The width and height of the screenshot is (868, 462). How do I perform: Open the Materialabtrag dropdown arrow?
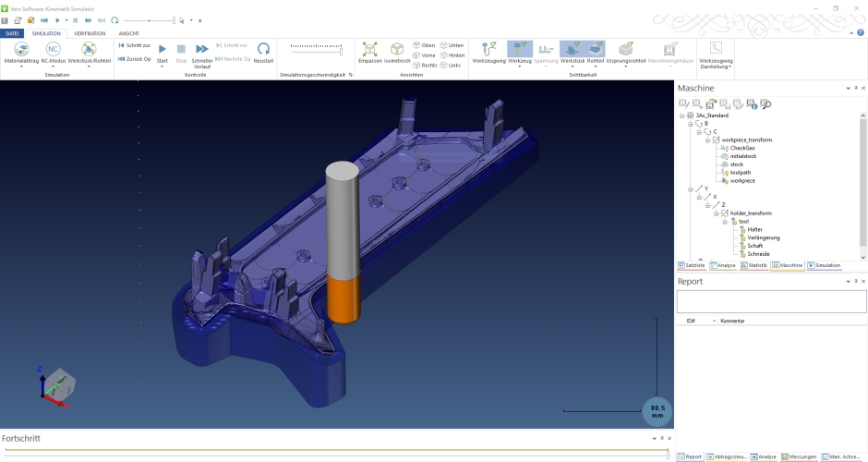(x=21, y=67)
